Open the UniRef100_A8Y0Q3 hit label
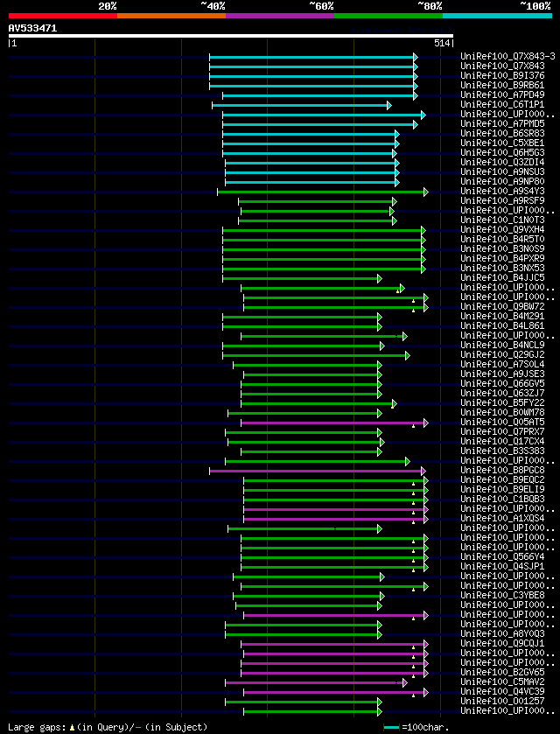Viewport: 560px width, 734px height. (x=503, y=633)
